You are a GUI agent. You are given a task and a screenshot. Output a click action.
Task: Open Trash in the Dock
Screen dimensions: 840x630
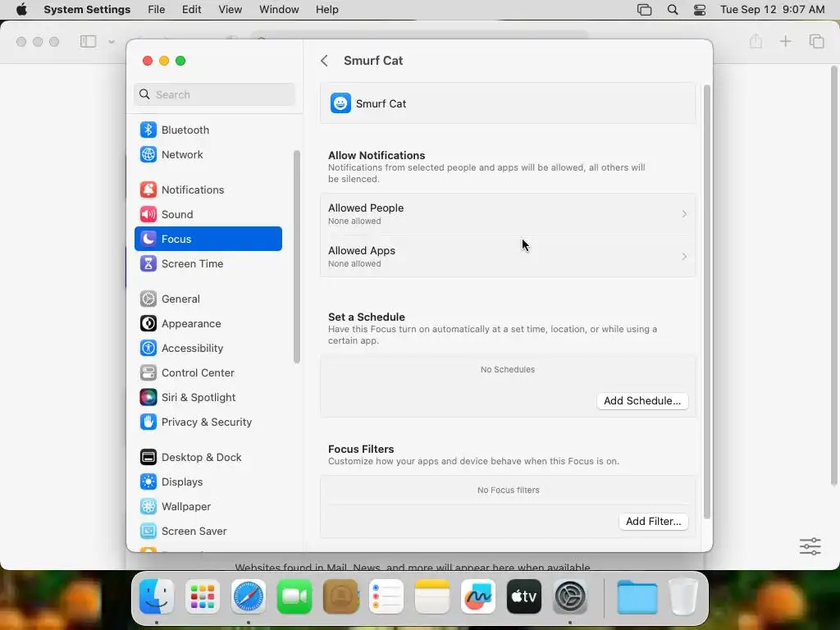click(683, 596)
